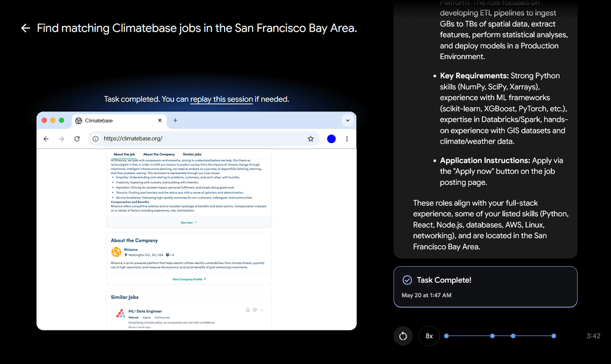Image resolution: width=611 pixels, height=364 pixels.
Task: Jump to the second timeline marker dot
Action: pos(492,336)
